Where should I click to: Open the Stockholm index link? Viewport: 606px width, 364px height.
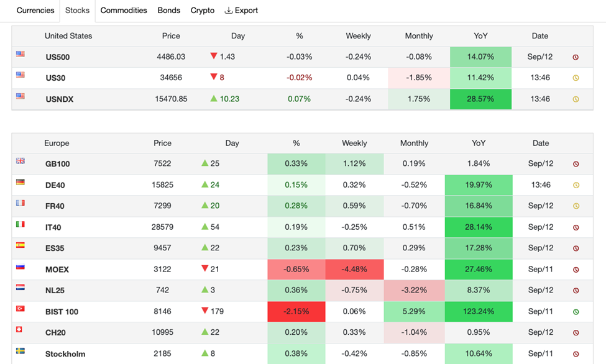(x=65, y=354)
